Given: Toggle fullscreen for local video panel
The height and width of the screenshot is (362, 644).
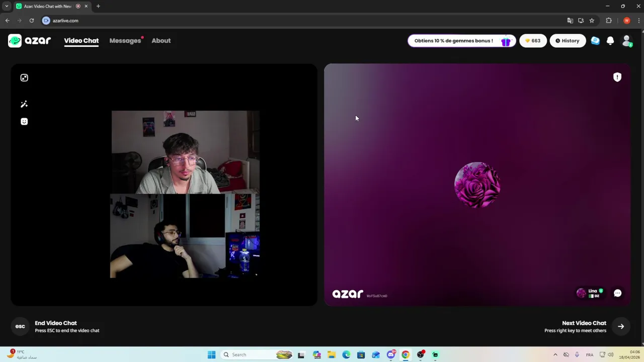Looking at the screenshot, I should [24, 78].
